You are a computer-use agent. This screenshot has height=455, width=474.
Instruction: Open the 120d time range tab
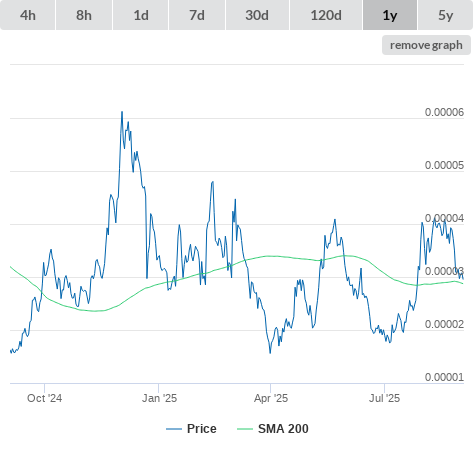coord(326,15)
